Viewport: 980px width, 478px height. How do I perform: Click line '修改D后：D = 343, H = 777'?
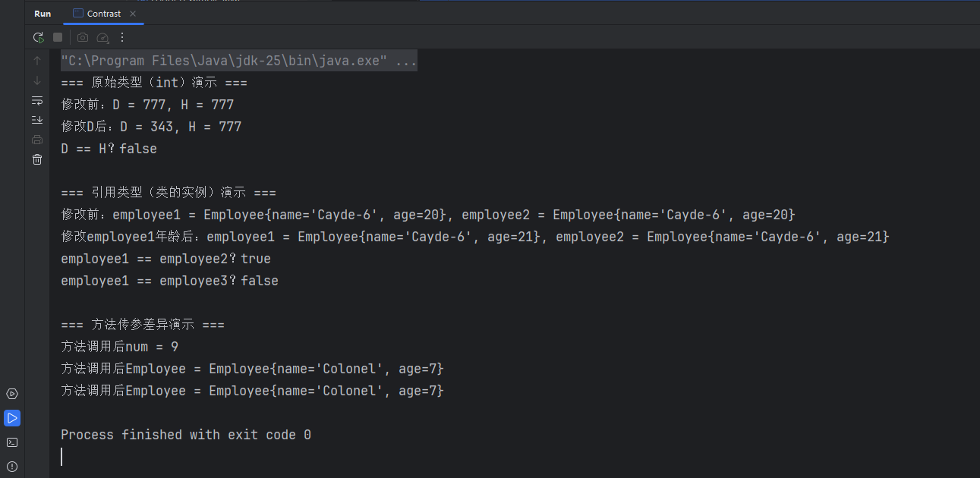point(151,127)
